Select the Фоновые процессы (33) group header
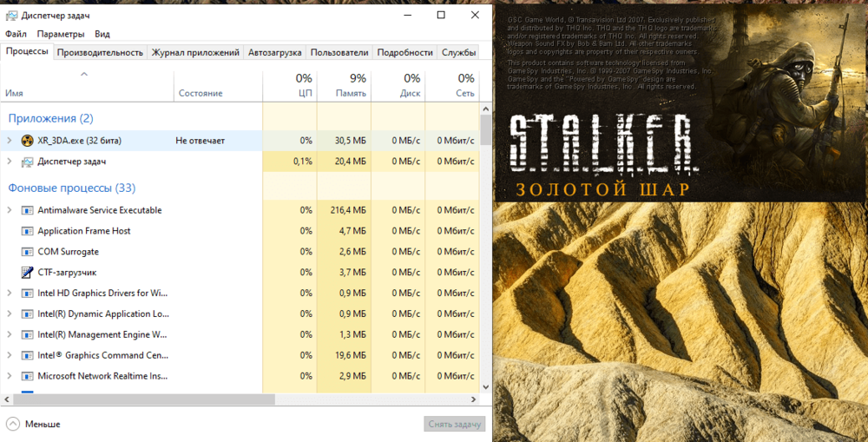This screenshot has width=868, height=442. coord(71,188)
